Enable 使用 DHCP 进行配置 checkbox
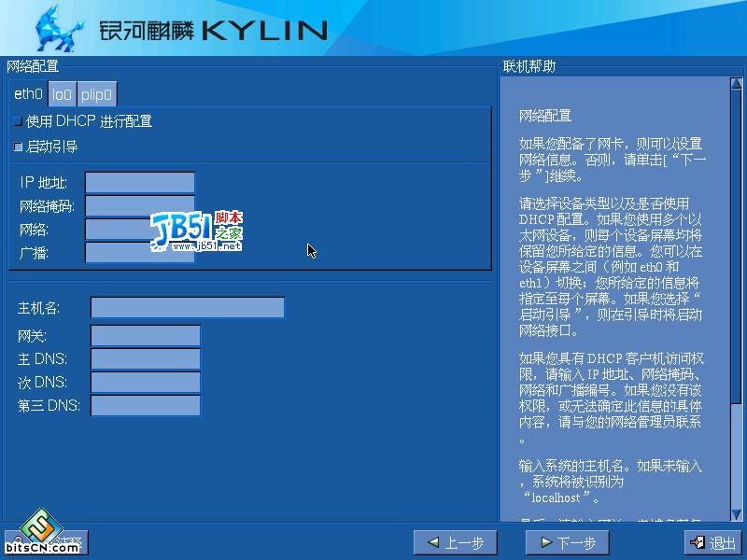This screenshot has width=747, height=560. (18, 121)
